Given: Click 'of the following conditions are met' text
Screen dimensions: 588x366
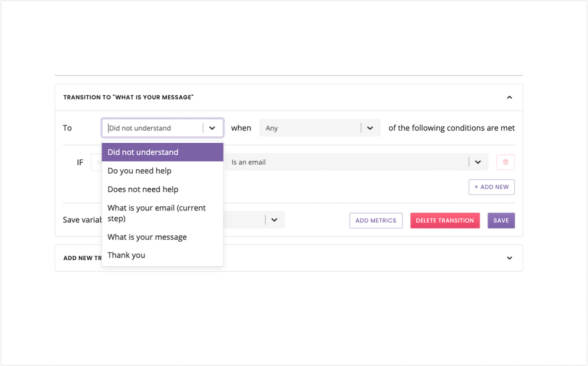Looking at the screenshot, I should coord(451,128).
